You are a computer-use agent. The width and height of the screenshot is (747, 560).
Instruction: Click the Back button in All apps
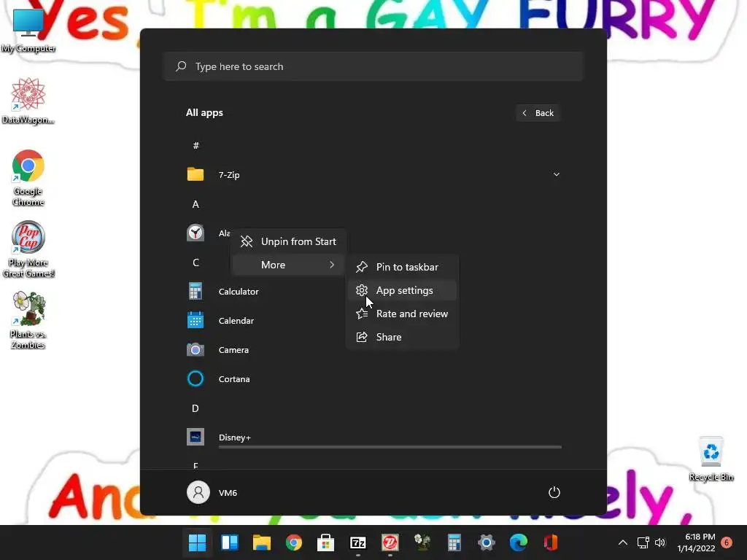[538, 113]
